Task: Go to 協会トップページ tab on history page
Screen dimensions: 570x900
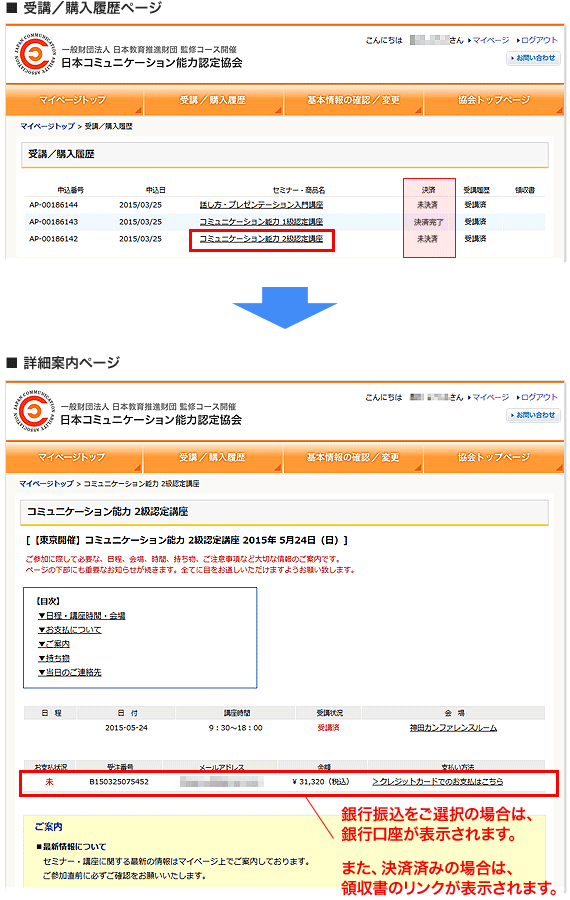Action: [494, 100]
